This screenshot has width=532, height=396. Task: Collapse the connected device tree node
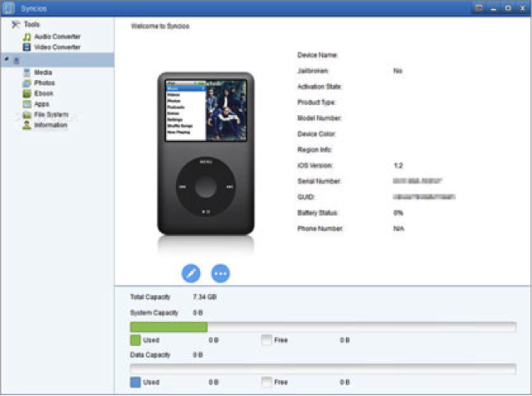coord(7,59)
